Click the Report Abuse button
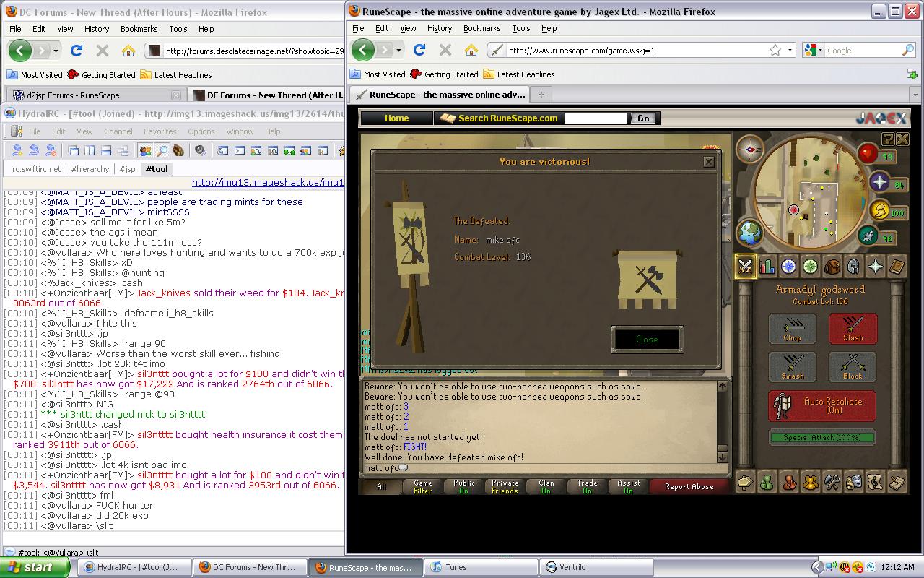924x578 pixels. pos(689,486)
